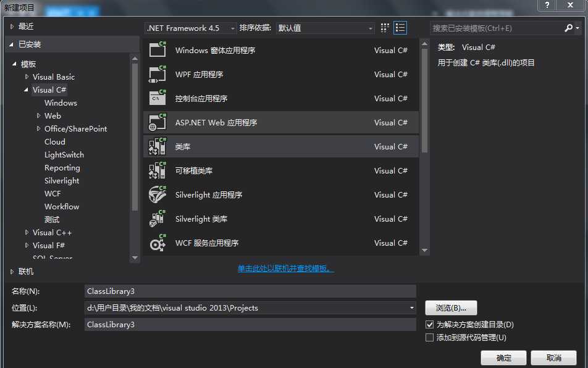
Task: Collapse the 已安装 section
Action: pyautogui.click(x=11, y=44)
